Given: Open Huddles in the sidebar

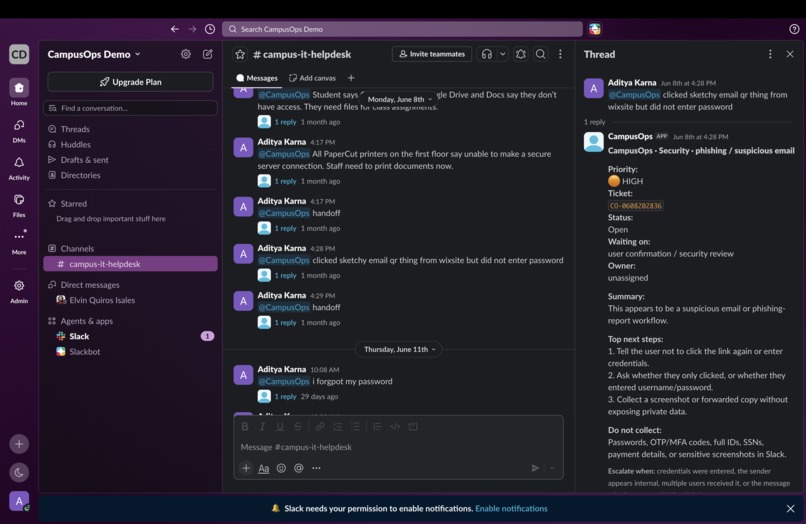Looking at the screenshot, I should [131, 144].
